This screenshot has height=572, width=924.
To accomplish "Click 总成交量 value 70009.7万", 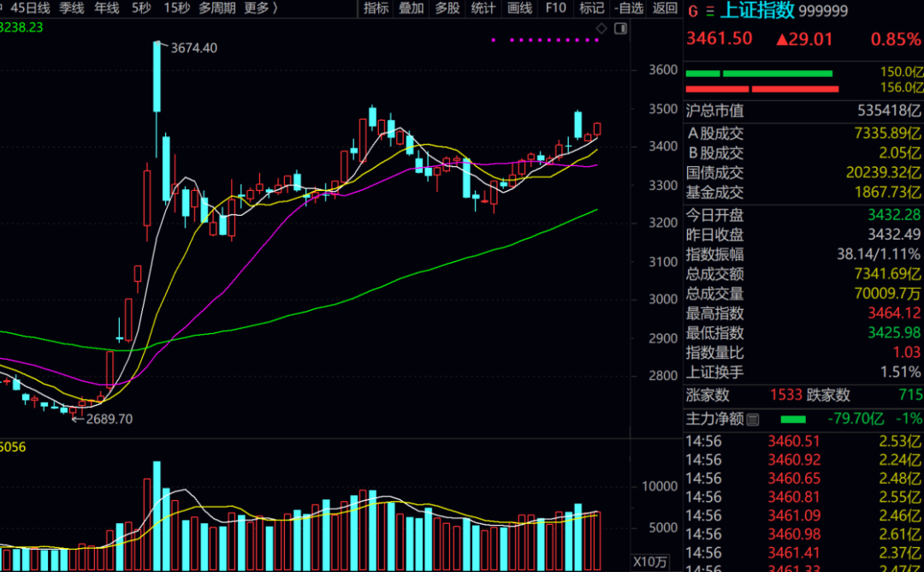I will [887, 294].
